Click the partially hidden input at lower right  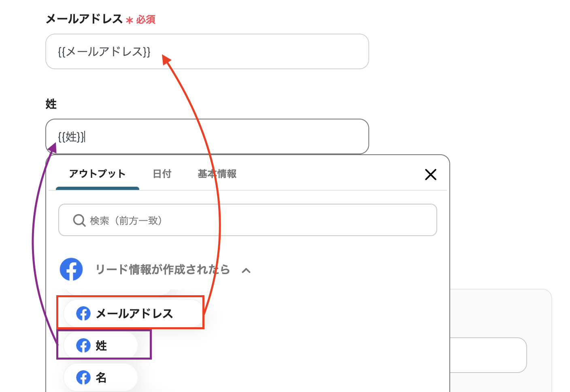tap(490, 355)
